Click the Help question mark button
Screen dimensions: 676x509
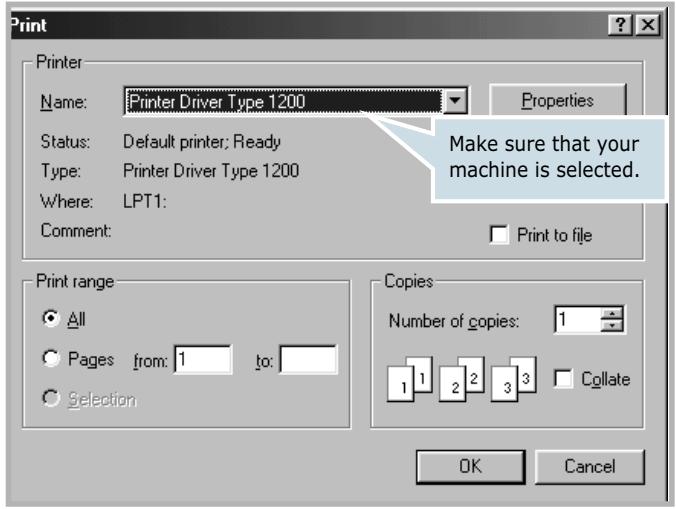tap(620, 25)
